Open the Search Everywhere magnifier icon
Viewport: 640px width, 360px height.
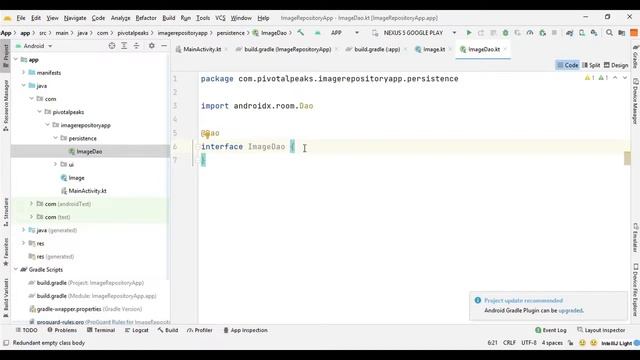point(609,33)
